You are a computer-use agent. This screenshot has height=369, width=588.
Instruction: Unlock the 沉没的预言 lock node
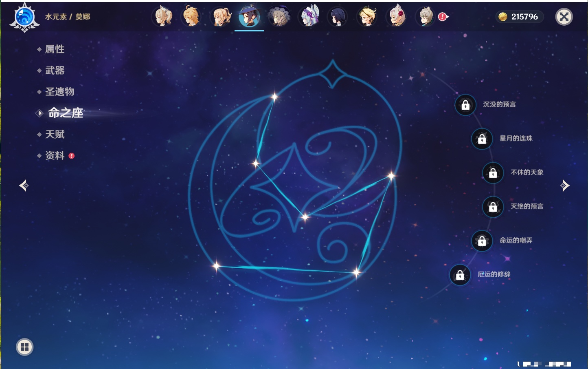(465, 105)
